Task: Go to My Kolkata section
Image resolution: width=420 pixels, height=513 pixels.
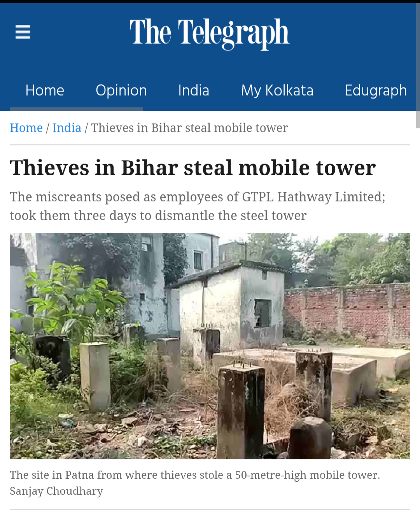Action: (x=277, y=90)
